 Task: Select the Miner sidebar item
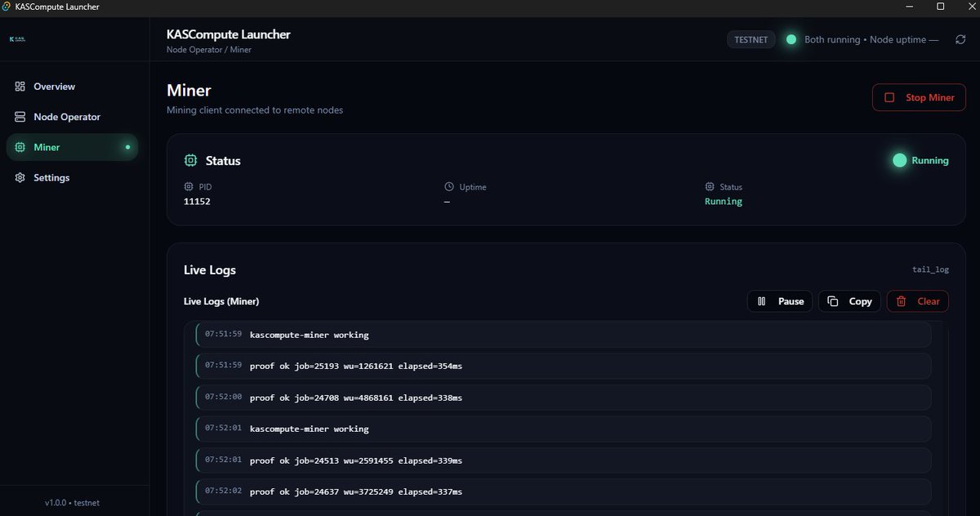tap(72, 147)
